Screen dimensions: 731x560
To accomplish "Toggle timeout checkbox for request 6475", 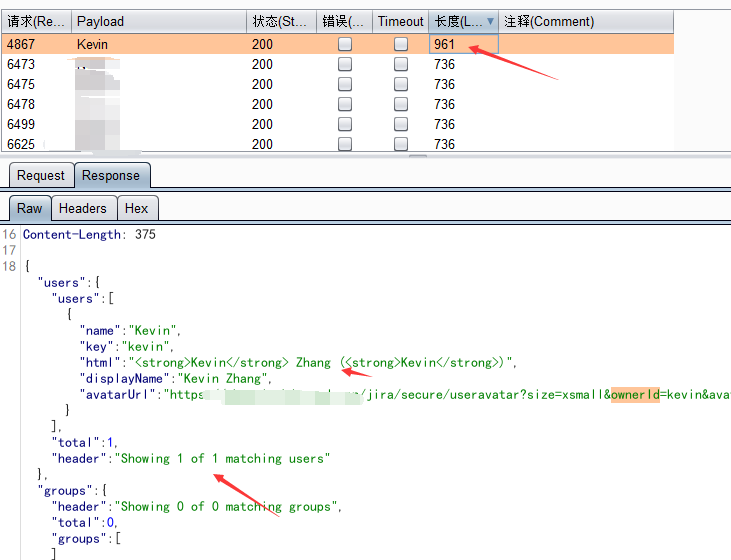I will [x=401, y=84].
